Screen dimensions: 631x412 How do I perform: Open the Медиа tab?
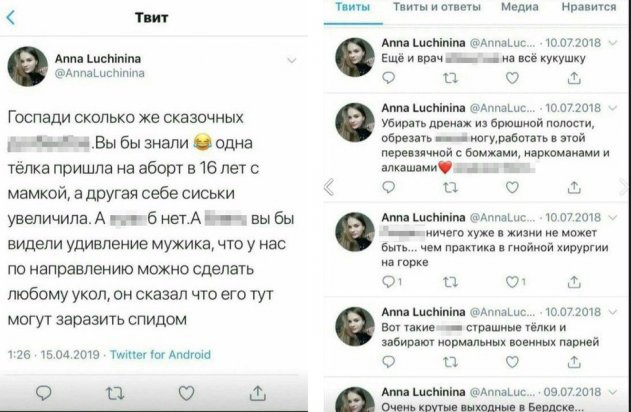click(518, 7)
